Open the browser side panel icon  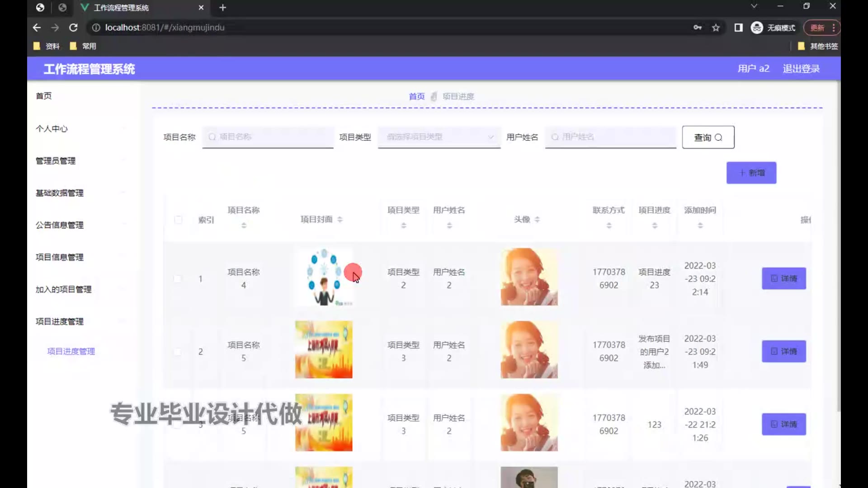[x=738, y=28]
